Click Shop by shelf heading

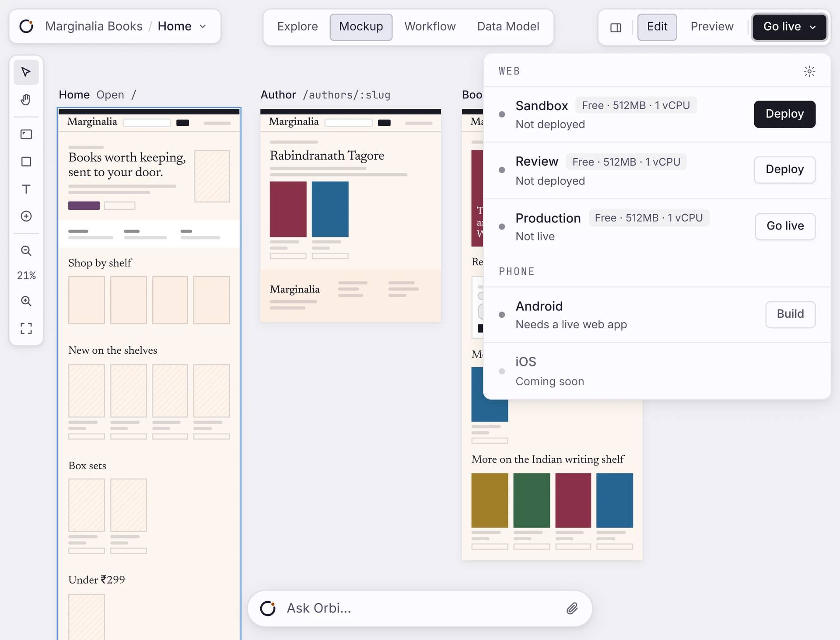(100, 263)
